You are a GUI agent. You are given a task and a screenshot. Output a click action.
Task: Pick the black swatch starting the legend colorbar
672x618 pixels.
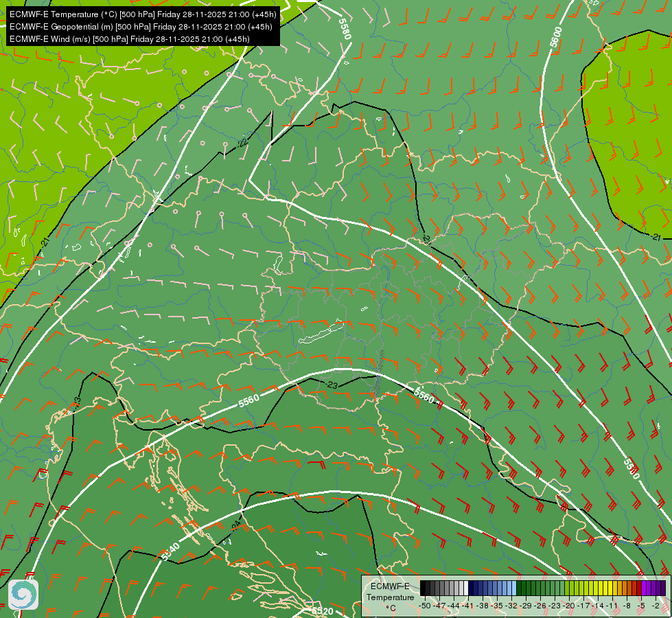[423, 588]
